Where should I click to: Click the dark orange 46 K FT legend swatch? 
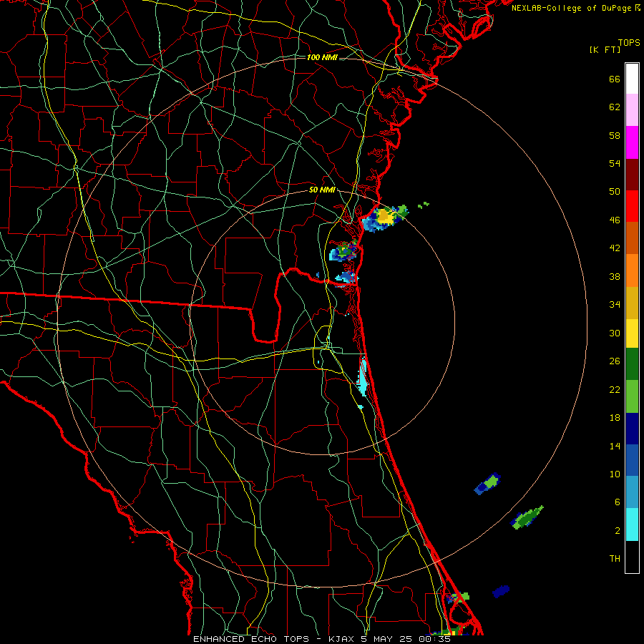click(x=632, y=238)
